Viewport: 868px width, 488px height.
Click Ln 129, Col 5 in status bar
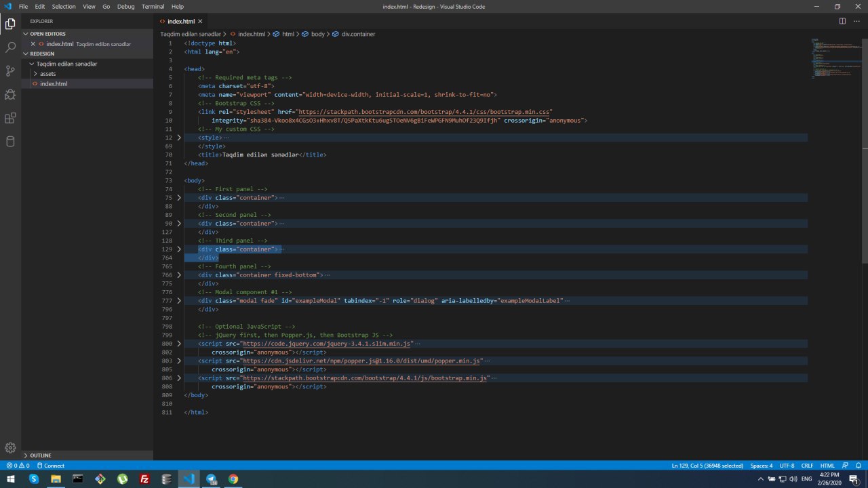[x=707, y=466]
